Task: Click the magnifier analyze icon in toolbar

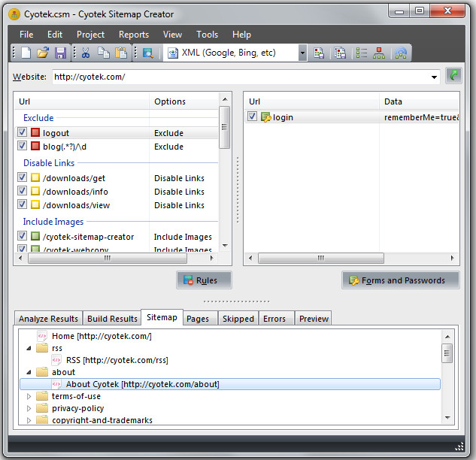Action: (148, 53)
